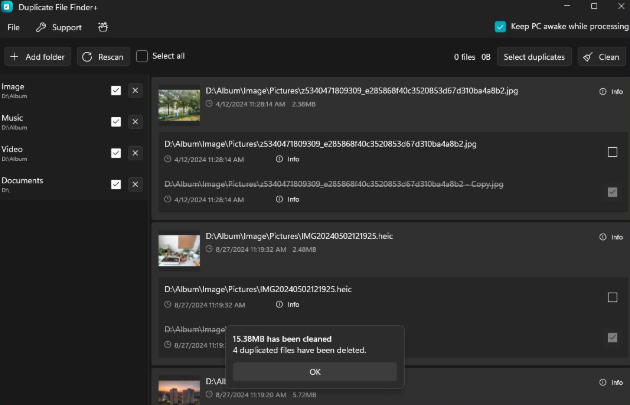Open the sunset city thumbnail
Screen dimensions: 630x405
(179, 393)
